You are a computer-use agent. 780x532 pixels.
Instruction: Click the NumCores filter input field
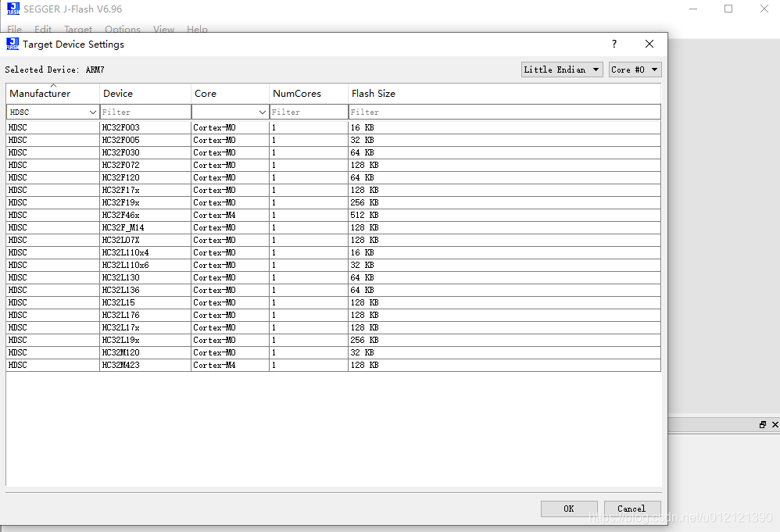(x=309, y=112)
